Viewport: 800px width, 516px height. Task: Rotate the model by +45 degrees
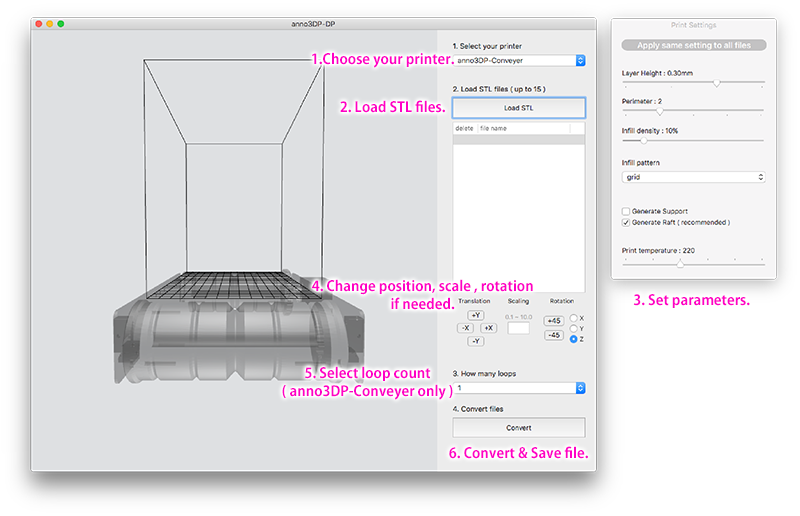coord(553,321)
